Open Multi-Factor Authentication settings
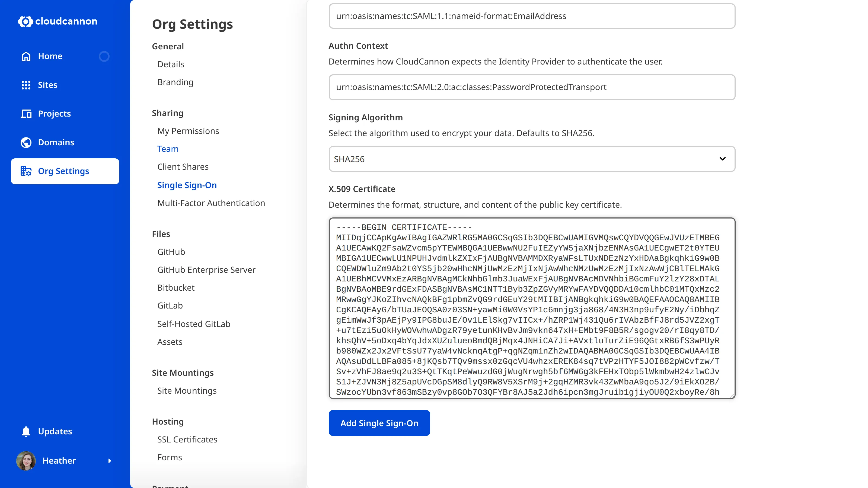Screen dimensions: 868x488 coord(211,203)
